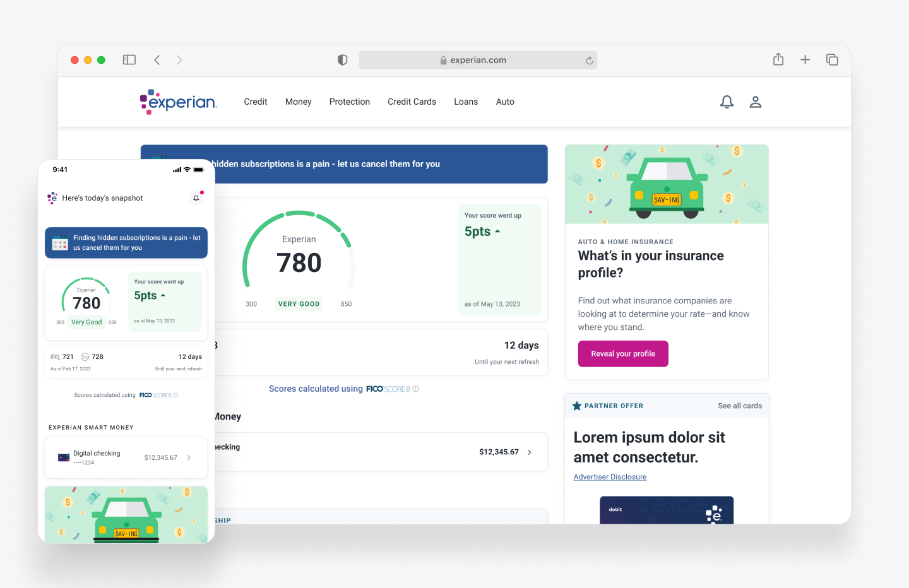Click the Experian logo in the navigation bar
The width and height of the screenshot is (909, 588).
tap(179, 102)
